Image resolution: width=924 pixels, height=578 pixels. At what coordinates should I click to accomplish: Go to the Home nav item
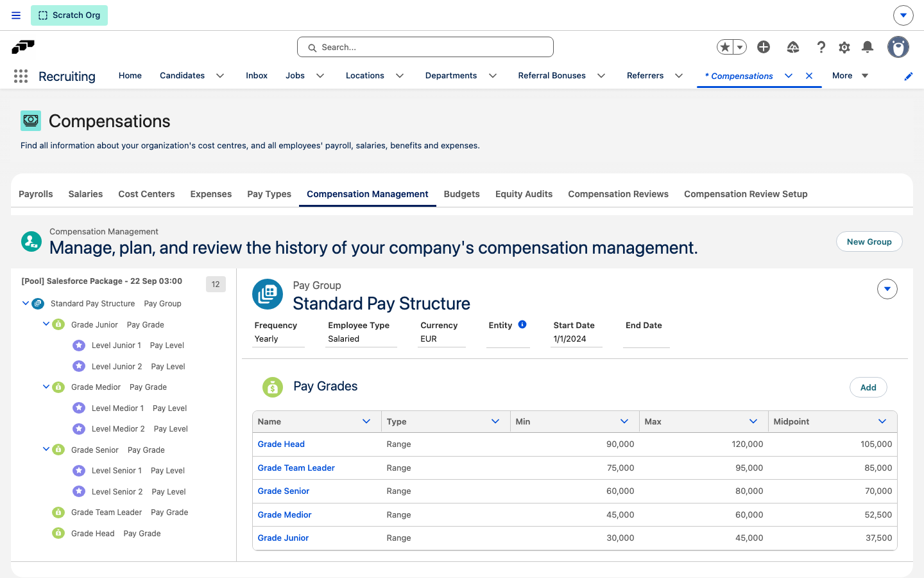coord(130,76)
